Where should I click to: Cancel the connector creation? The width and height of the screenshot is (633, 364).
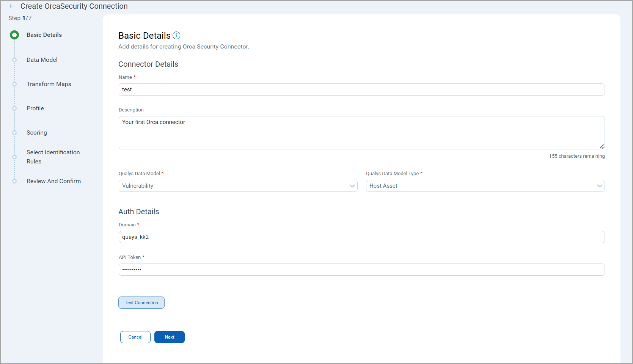tap(135, 337)
